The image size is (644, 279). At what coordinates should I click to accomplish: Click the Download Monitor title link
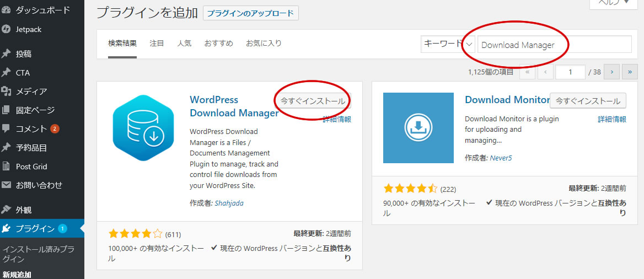pos(507,100)
